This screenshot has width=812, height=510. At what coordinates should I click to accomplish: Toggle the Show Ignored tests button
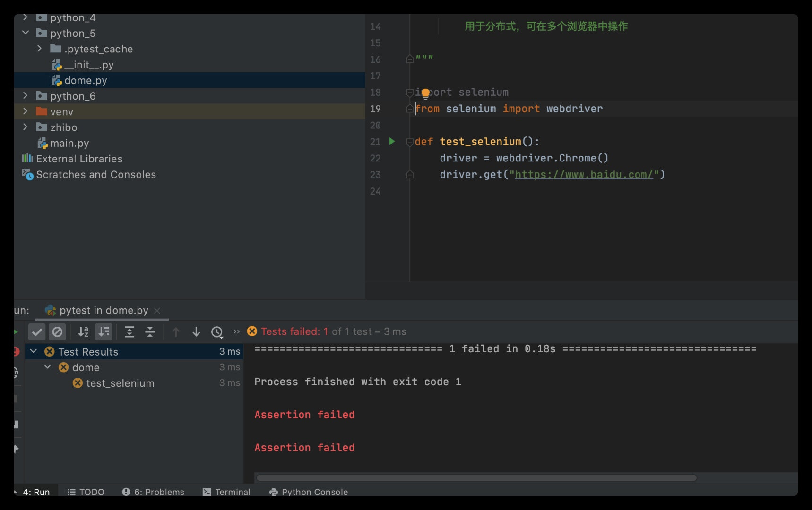tap(57, 332)
